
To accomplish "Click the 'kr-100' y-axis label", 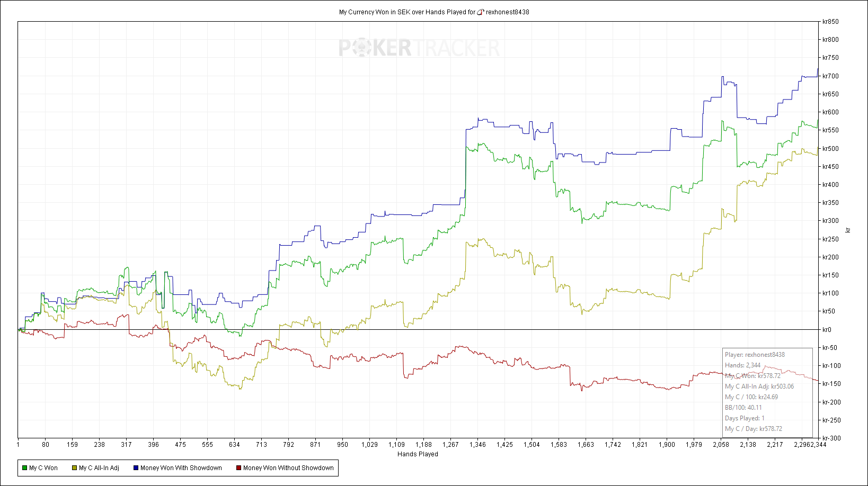I will pos(831,366).
